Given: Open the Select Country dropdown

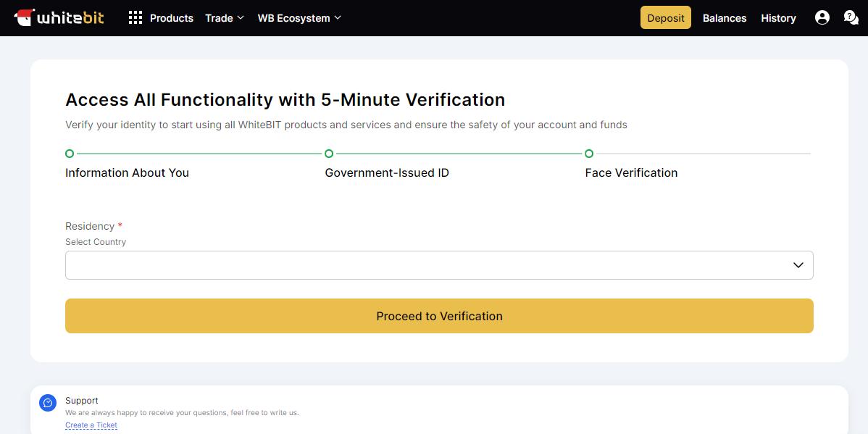Looking at the screenshot, I should point(798,264).
